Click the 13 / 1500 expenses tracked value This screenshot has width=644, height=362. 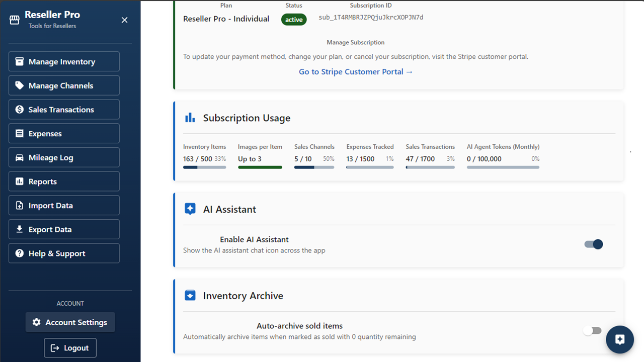[x=360, y=159]
